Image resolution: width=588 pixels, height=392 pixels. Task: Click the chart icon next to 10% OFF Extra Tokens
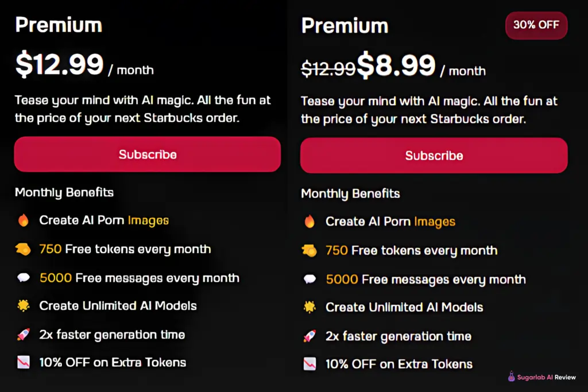click(24, 362)
